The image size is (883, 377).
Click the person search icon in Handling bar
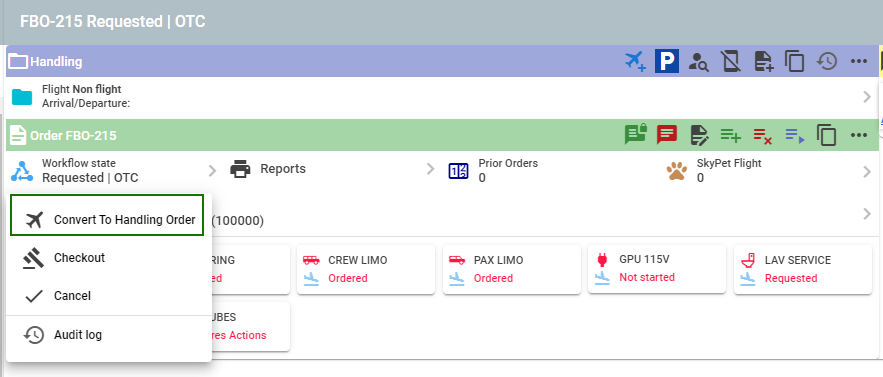point(699,61)
